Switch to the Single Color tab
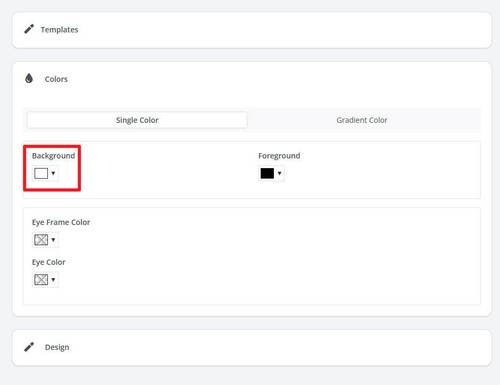Viewport: 500px width, 385px height. pyautogui.click(x=137, y=120)
